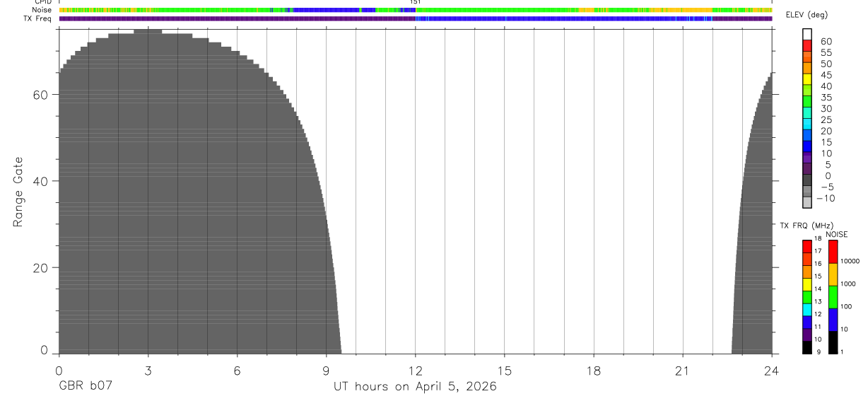Click the 15 tick on the UT hours axis
The height and width of the screenshot is (401, 868).
click(505, 371)
